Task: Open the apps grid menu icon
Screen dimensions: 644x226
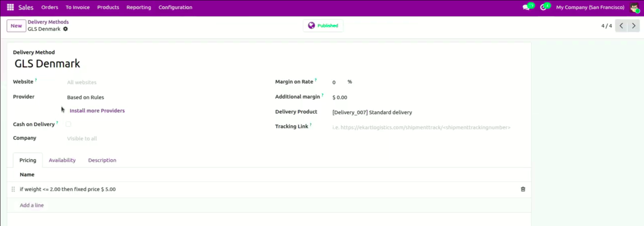Action: 10,7
